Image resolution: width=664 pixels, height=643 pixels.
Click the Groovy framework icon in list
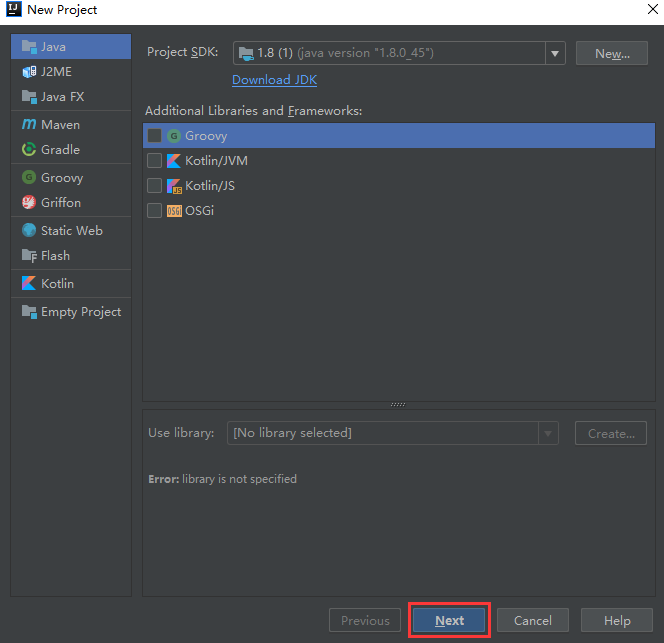click(174, 136)
